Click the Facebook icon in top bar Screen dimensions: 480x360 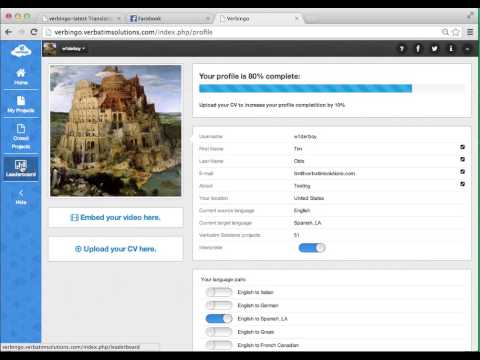tap(418, 49)
